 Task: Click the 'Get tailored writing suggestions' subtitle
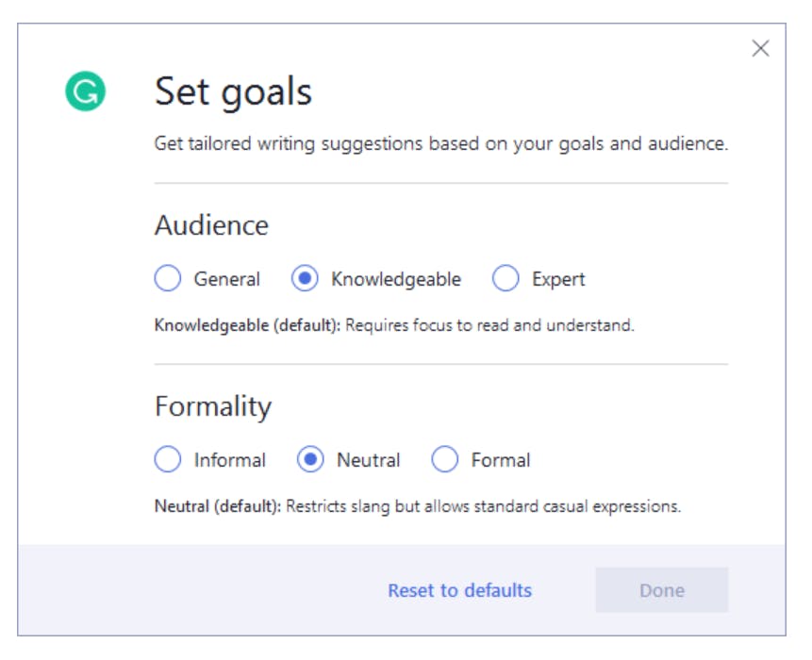point(440,144)
